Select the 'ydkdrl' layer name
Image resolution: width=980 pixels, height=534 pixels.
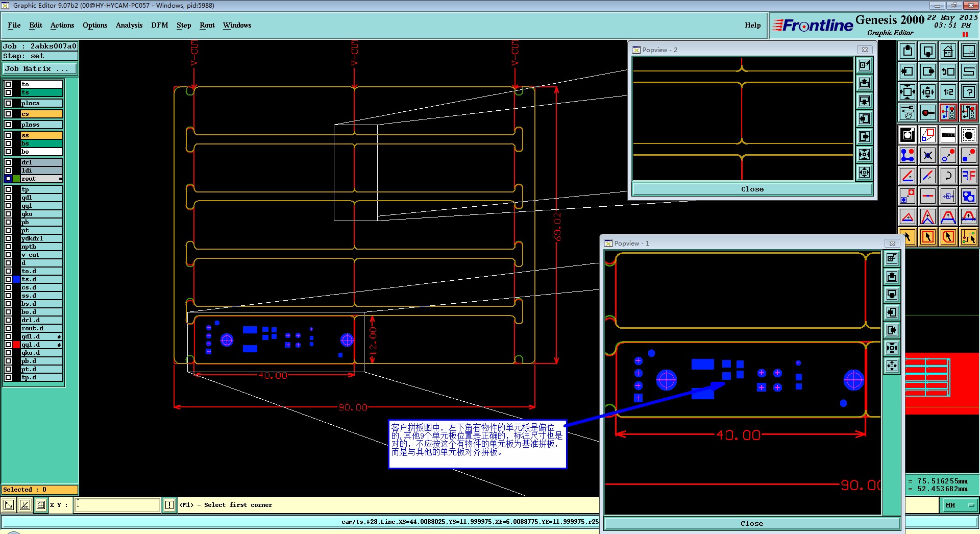41,238
